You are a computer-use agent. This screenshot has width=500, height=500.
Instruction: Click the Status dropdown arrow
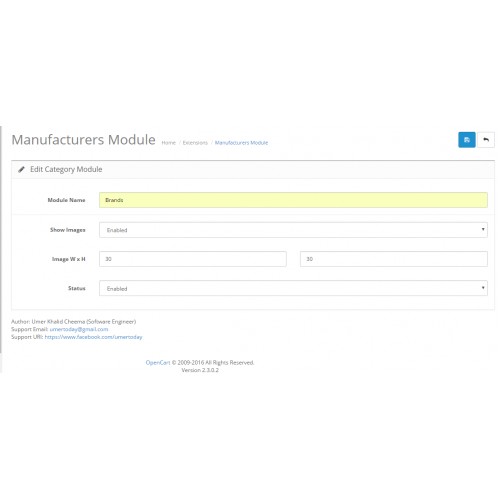point(483,288)
